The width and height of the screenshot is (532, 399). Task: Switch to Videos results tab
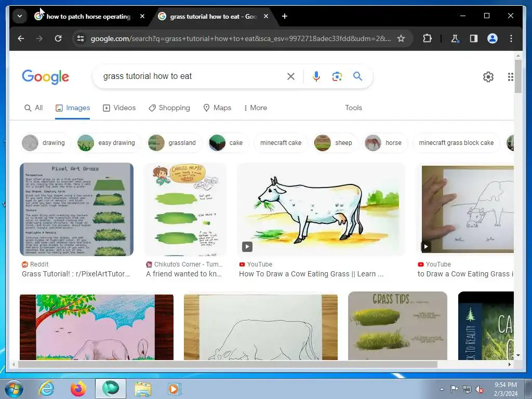coord(119,108)
